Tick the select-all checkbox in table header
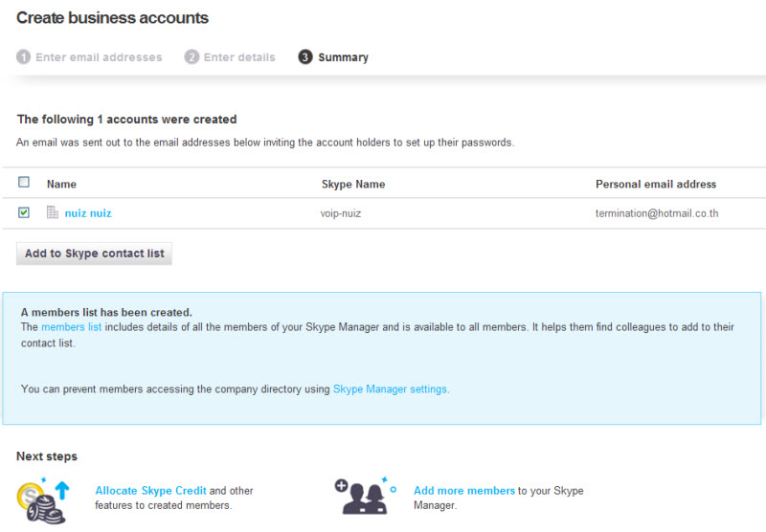This screenshot has height=532, width=766. (x=23, y=182)
